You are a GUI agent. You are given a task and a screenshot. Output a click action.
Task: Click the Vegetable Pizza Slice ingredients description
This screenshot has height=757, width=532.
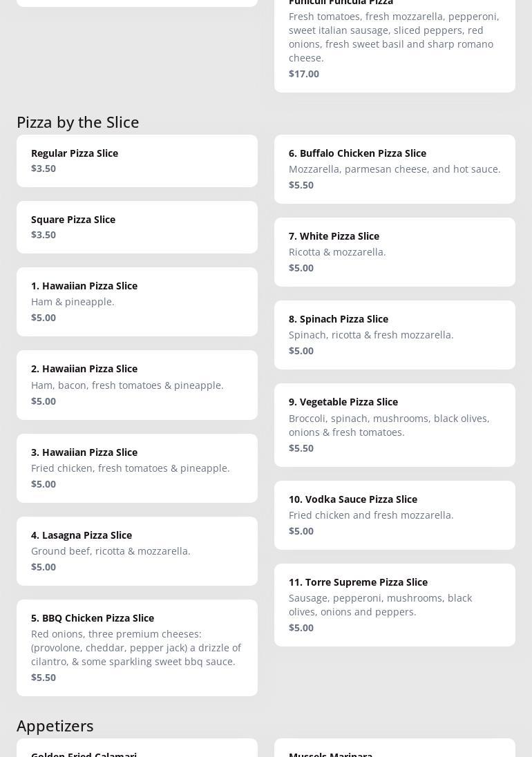[389, 425]
